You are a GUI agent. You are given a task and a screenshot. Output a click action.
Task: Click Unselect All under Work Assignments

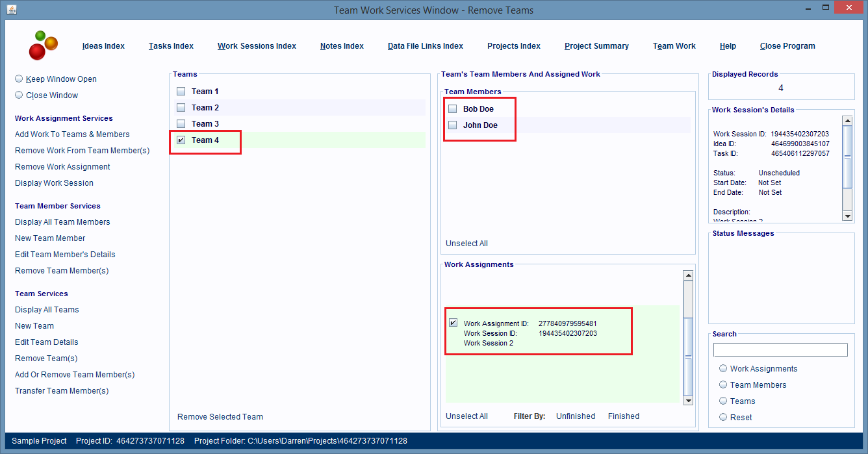(466, 416)
